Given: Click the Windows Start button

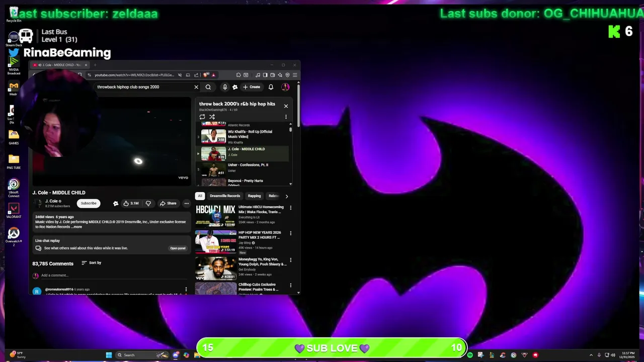Looking at the screenshot, I should [x=109, y=355].
